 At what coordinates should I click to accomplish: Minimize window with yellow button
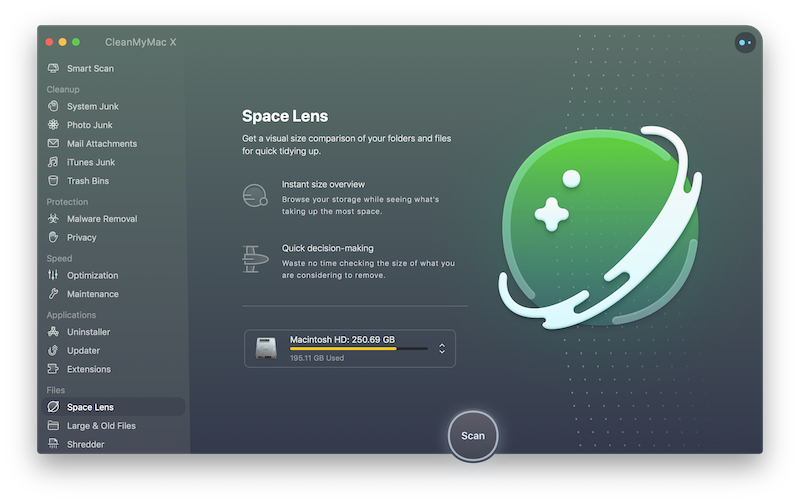pyautogui.click(x=62, y=42)
